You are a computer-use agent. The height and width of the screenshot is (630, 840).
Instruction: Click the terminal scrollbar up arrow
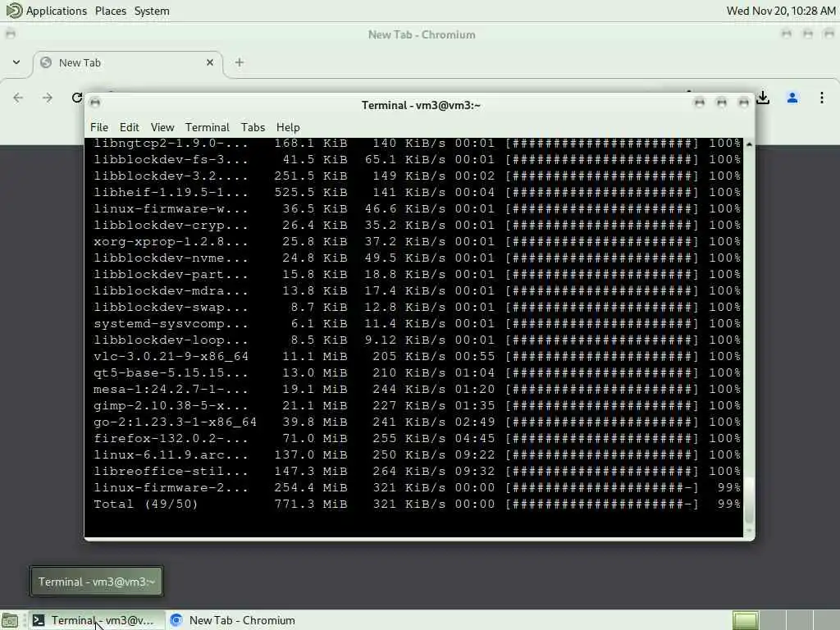[749, 144]
